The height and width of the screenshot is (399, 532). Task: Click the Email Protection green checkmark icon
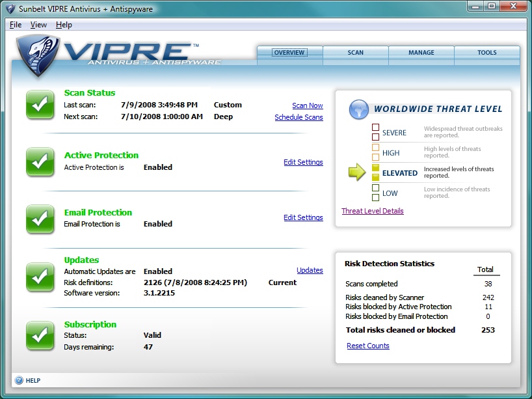pyautogui.click(x=40, y=219)
